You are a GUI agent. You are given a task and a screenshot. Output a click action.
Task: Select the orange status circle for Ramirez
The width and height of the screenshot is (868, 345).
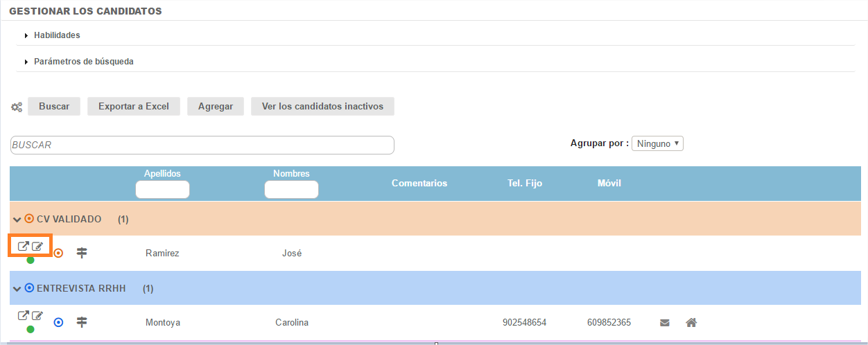pyautogui.click(x=58, y=253)
